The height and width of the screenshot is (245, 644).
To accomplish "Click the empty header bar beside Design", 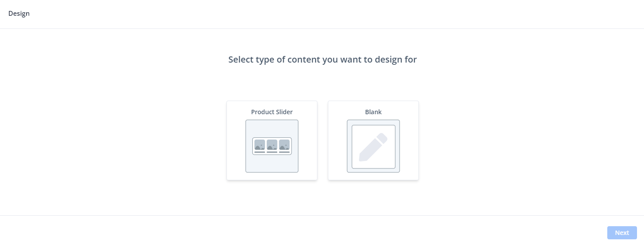I will click(306, 14).
